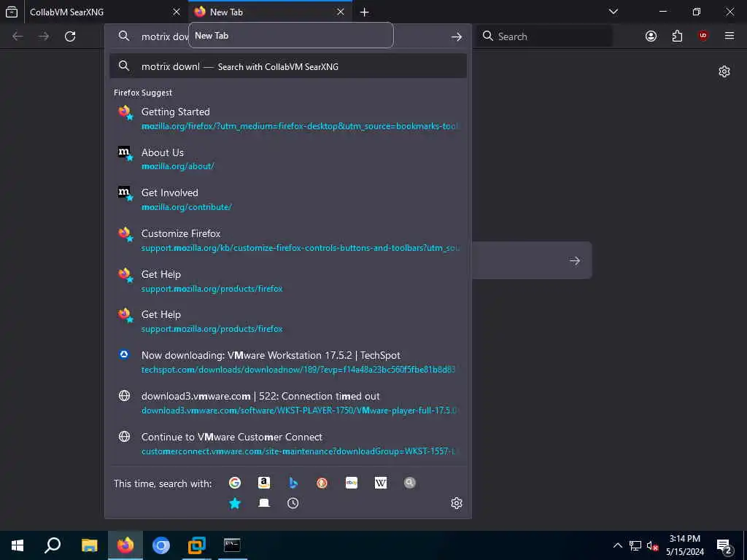Open Firefox application menu (hamburger)

[x=729, y=36]
